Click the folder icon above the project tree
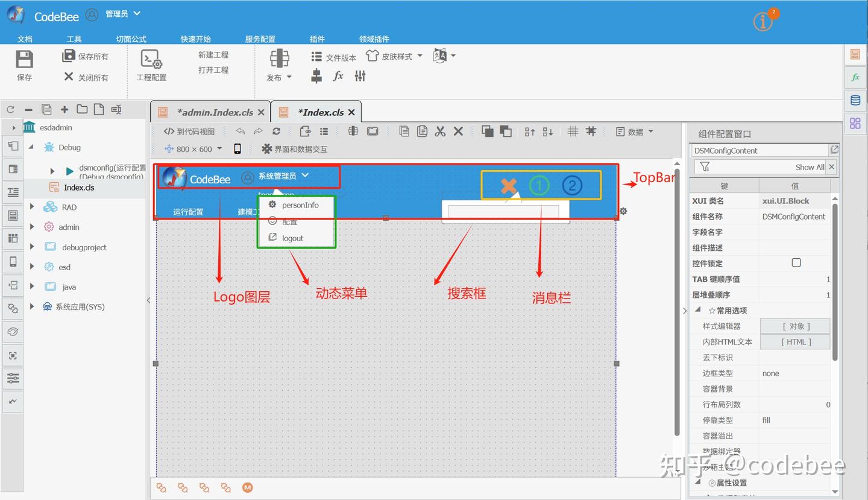Viewport: 868px width, 500px height. pyautogui.click(x=82, y=110)
